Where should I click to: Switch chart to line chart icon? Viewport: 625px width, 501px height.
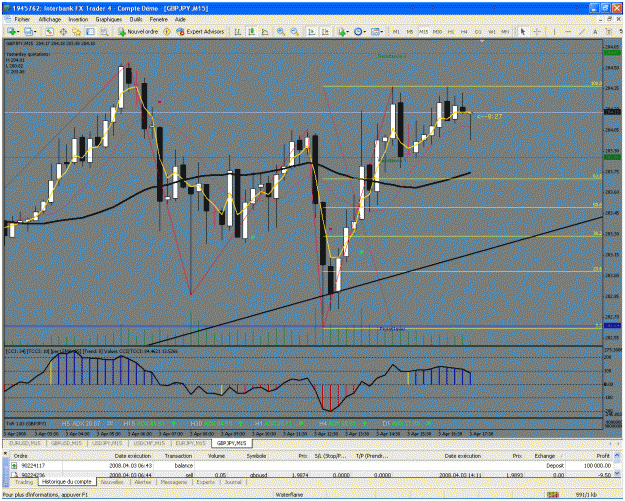point(265,31)
